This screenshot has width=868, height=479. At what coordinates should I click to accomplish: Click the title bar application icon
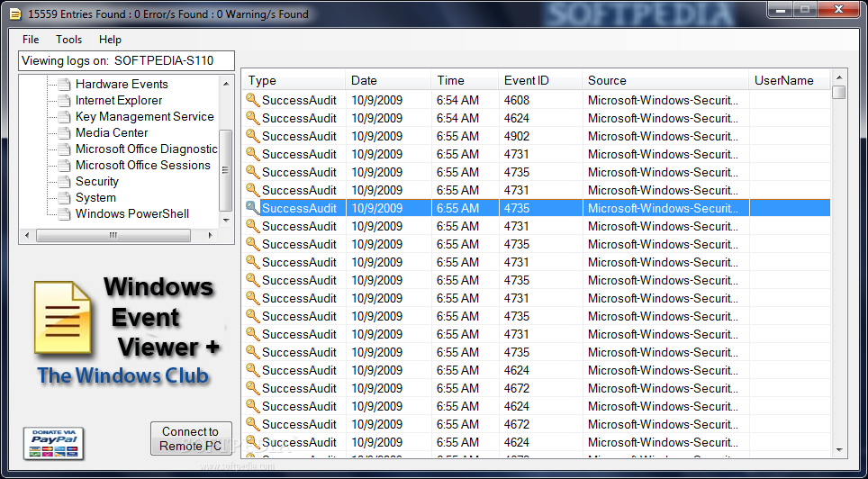click(x=16, y=14)
